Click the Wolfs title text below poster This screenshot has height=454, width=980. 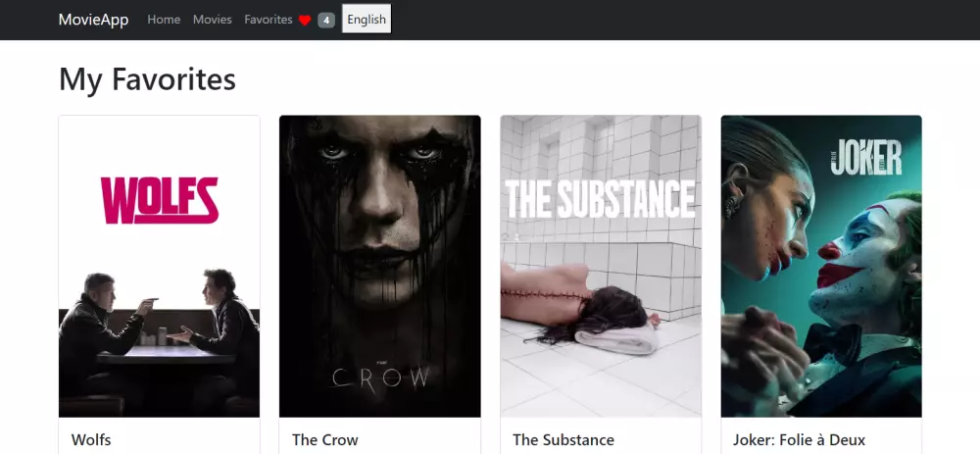[x=91, y=439]
